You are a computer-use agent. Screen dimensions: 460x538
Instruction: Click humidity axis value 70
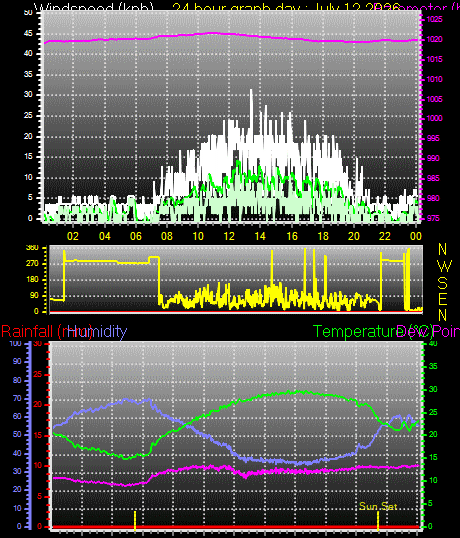pyautogui.click(x=17, y=398)
